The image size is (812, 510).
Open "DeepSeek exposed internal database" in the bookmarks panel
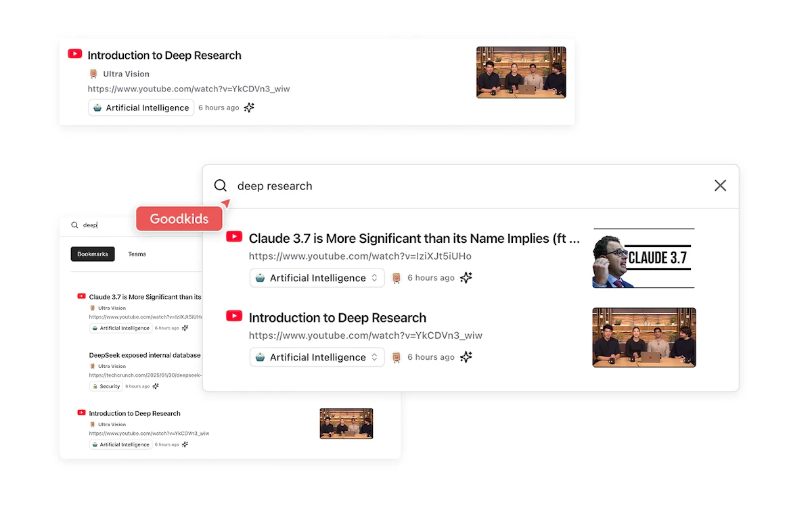tap(145, 355)
